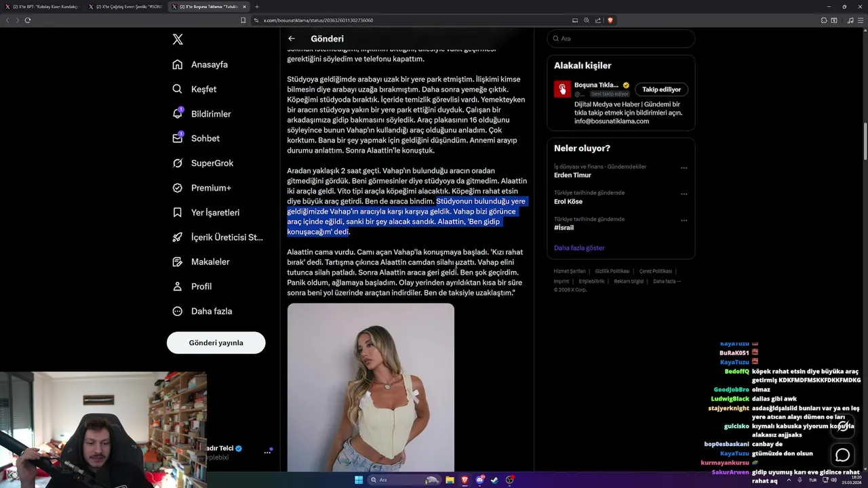The image size is (868, 488).
Task: Click the İçerik Üreticisi rocket icon
Action: 178,237
